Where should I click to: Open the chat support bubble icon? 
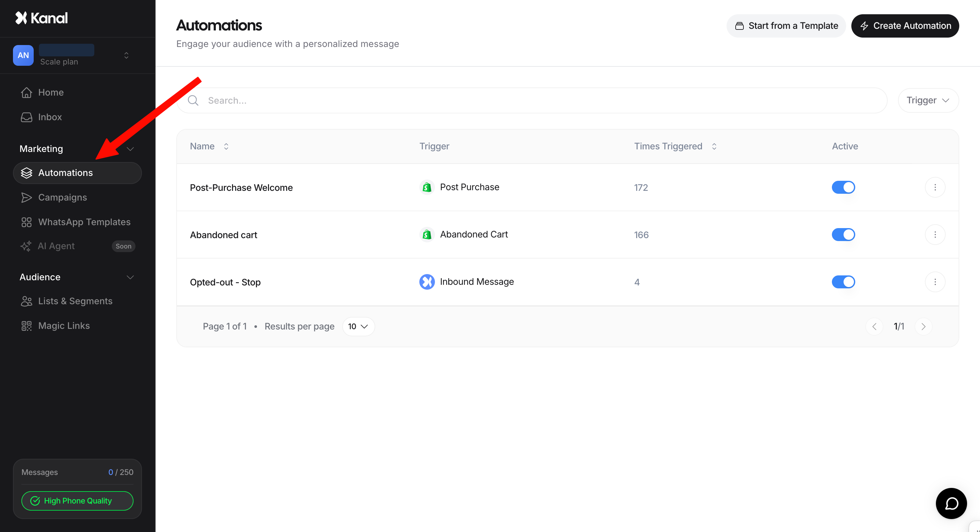coord(951,503)
